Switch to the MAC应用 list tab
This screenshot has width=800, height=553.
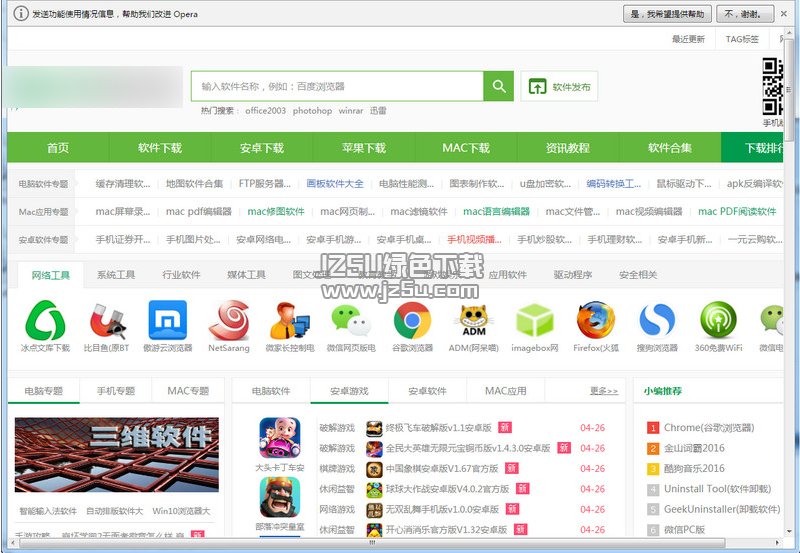[506, 391]
